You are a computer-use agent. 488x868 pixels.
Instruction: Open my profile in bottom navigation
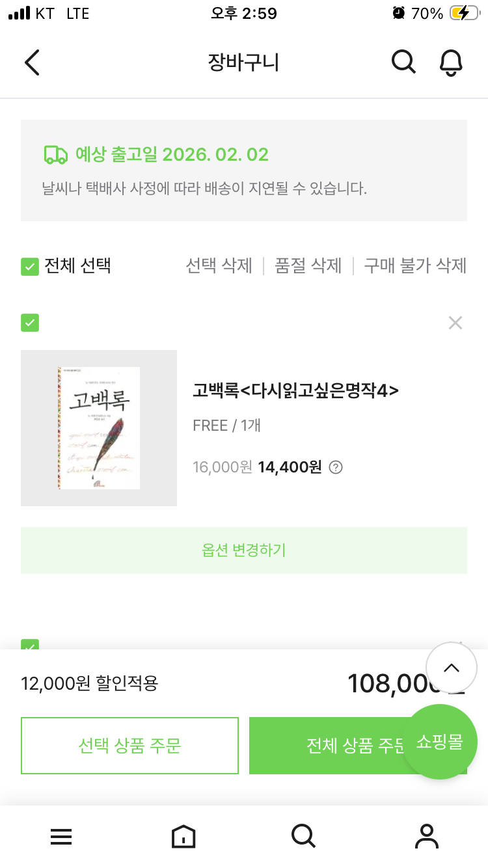pyautogui.click(x=427, y=836)
